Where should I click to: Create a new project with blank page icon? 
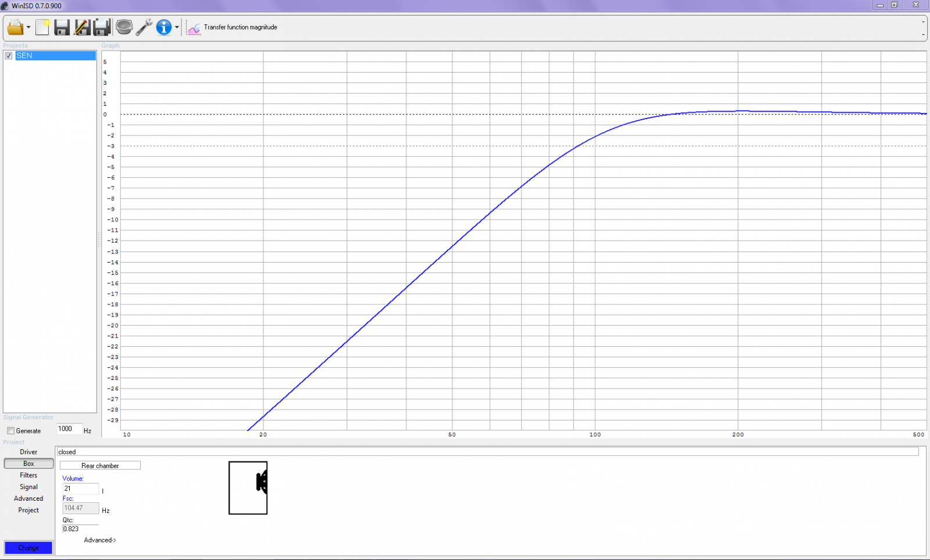[42, 27]
